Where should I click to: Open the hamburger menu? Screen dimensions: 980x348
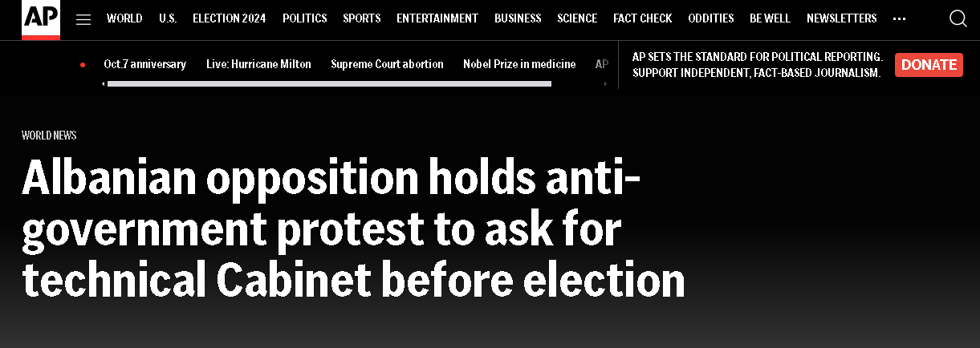pos(83,19)
